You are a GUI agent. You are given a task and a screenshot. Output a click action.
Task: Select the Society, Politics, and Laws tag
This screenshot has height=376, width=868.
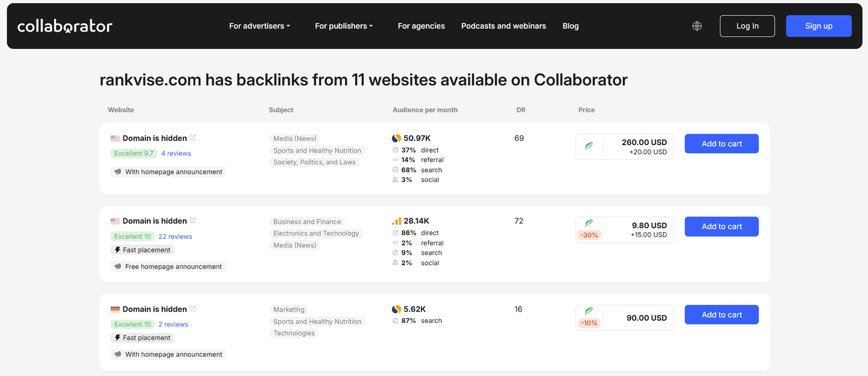tap(315, 162)
